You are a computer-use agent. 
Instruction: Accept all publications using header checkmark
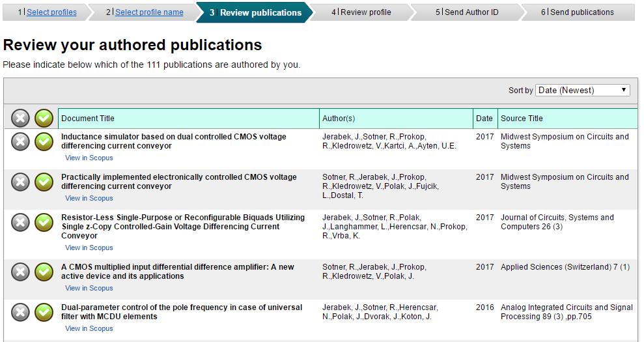(44, 118)
